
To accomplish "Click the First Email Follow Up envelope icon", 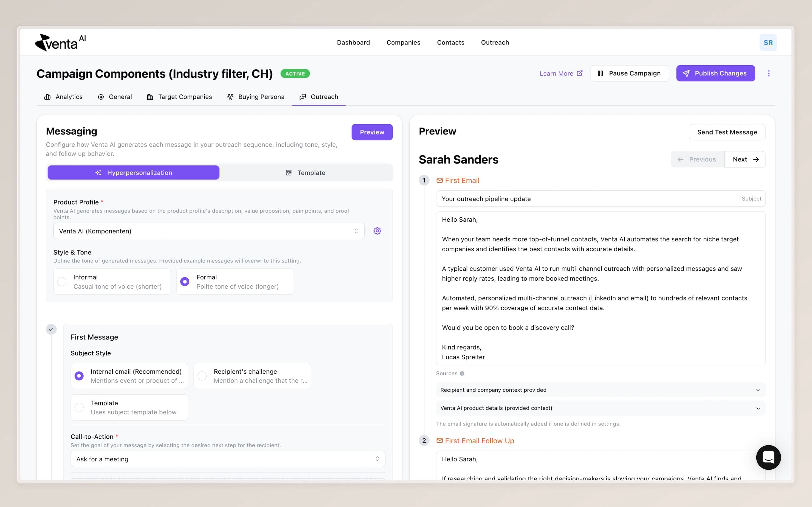I will coord(439,441).
